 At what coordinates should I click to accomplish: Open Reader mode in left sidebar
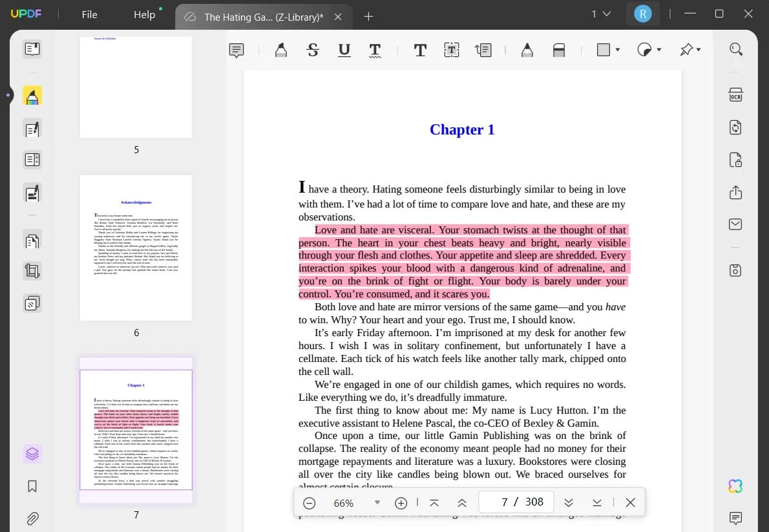point(32,49)
